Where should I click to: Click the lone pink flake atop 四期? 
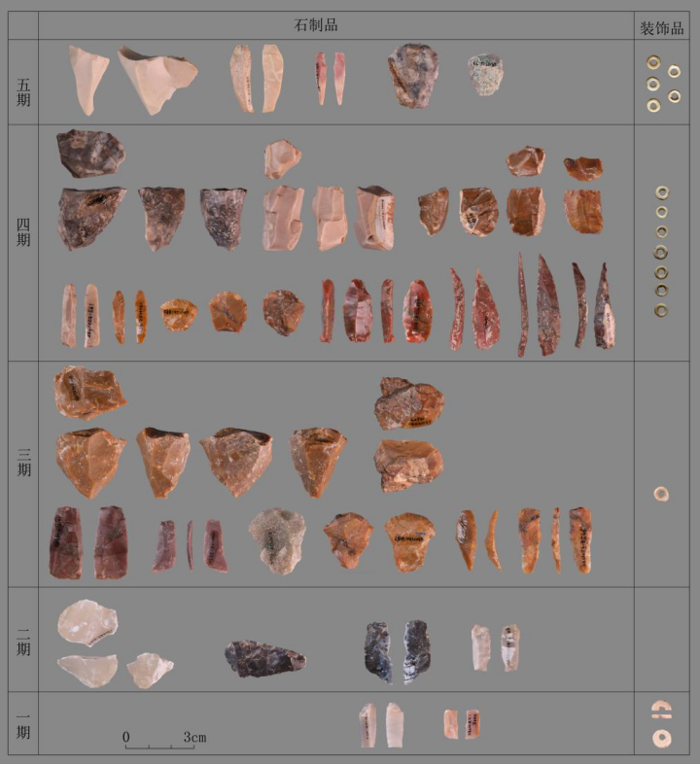(282, 158)
